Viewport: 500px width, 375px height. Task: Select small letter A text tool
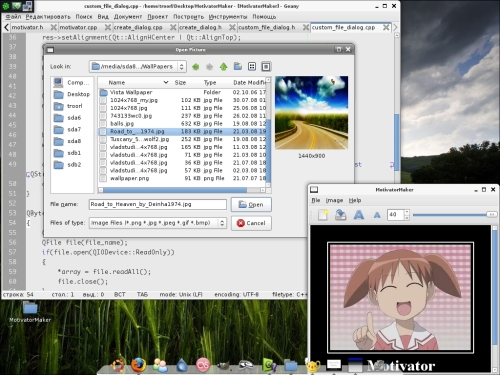[x=377, y=215]
